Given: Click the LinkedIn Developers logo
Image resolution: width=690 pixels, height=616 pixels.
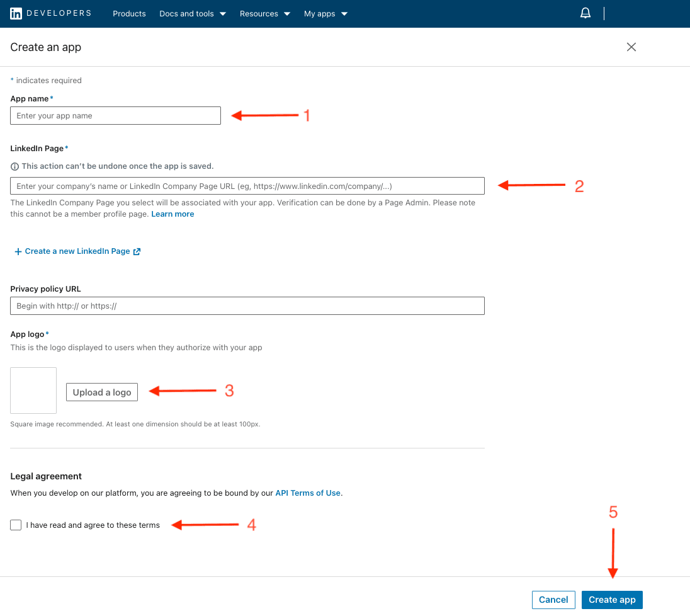Looking at the screenshot, I should 50,13.
